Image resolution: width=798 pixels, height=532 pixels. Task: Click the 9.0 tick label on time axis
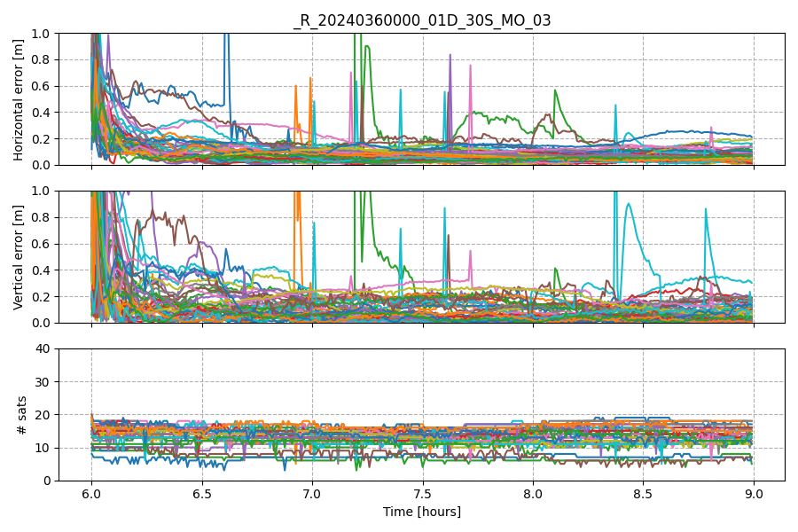click(x=754, y=495)
